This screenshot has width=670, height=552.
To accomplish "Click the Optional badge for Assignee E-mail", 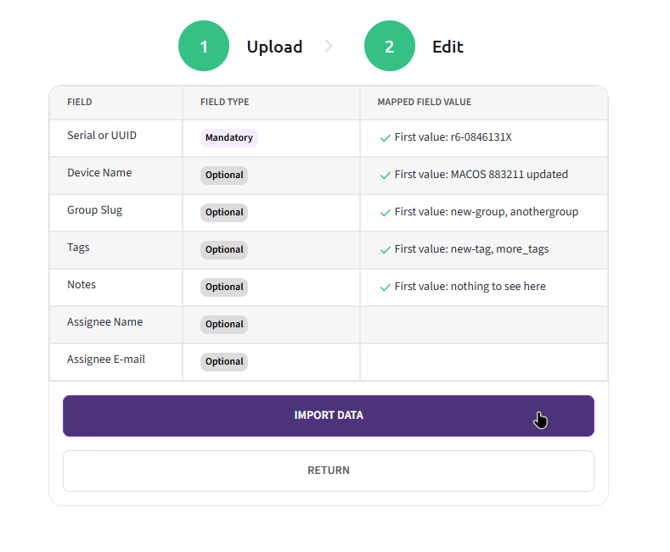I will pyautogui.click(x=224, y=362).
